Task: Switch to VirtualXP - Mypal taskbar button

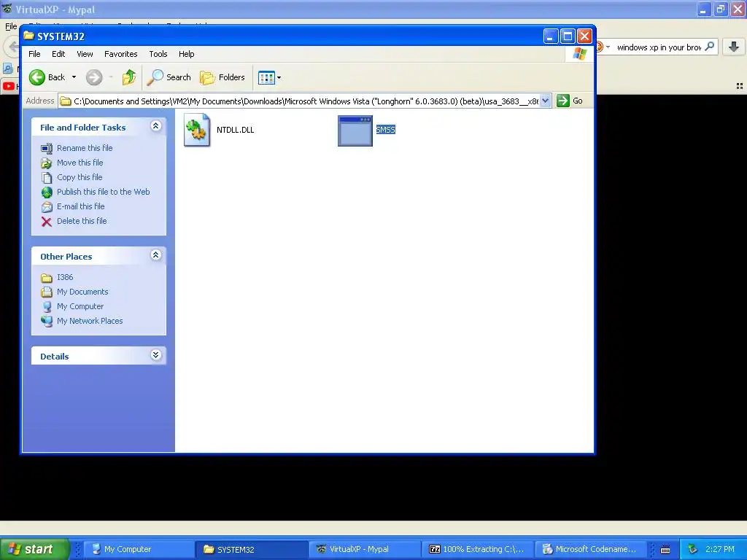Action: click(364, 550)
